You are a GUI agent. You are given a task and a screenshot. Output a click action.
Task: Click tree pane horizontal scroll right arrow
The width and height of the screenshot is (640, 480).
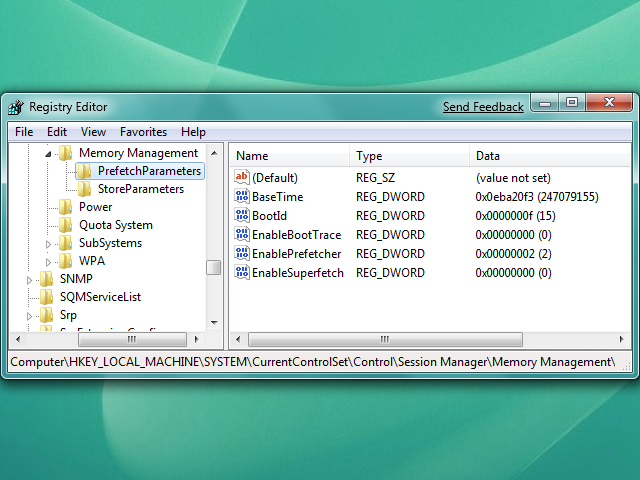(197, 339)
